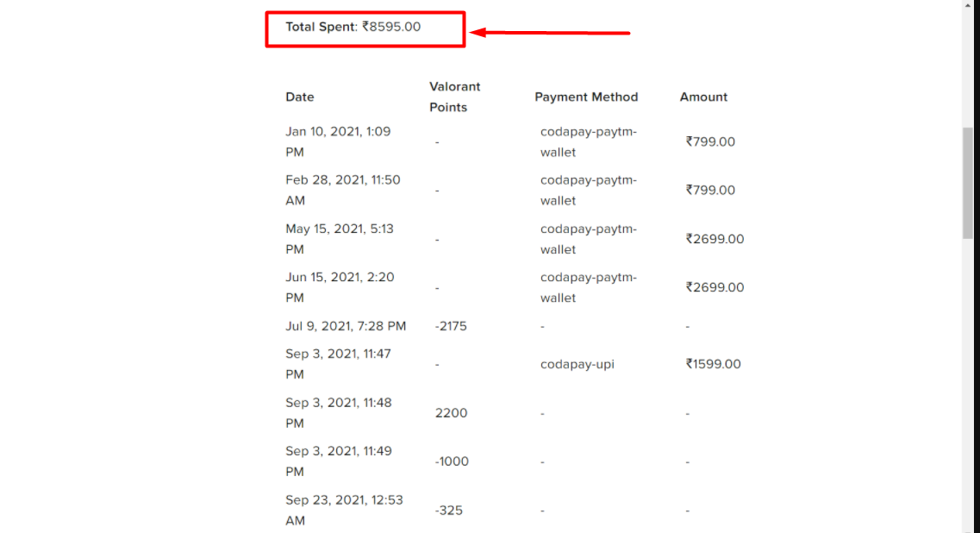This screenshot has height=533, width=980.
Task: Select the Sep 23, 2021, 12:53 AM date
Action: click(x=344, y=510)
